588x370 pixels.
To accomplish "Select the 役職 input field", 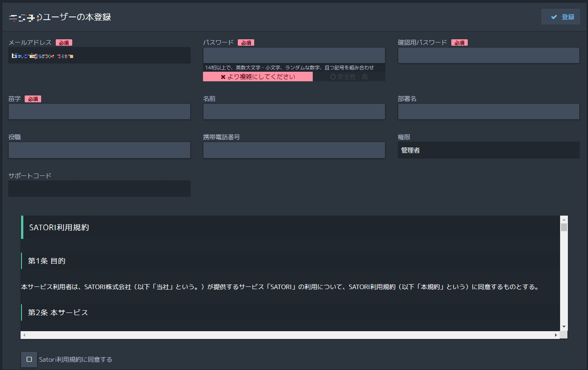I will 99,150.
